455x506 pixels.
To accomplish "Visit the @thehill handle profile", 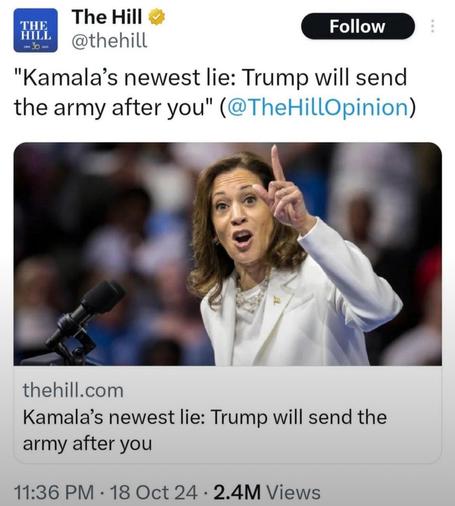I will (x=109, y=41).
